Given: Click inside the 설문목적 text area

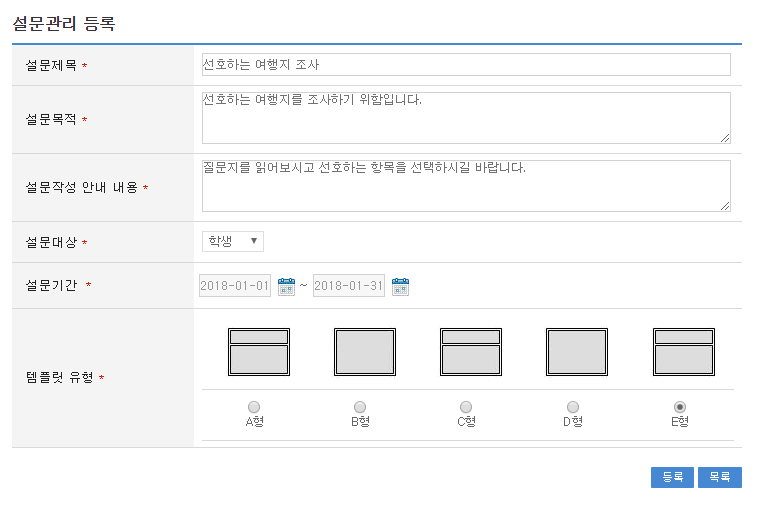Looking at the screenshot, I should pyautogui.click(x=466, y=118).
